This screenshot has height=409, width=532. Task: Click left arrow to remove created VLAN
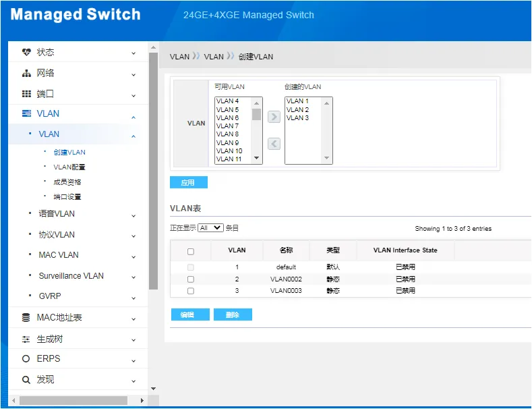tap(274, 144)
